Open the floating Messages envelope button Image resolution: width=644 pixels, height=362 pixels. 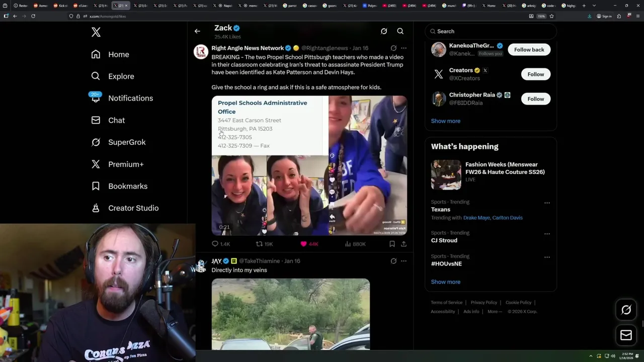[626, 335]
